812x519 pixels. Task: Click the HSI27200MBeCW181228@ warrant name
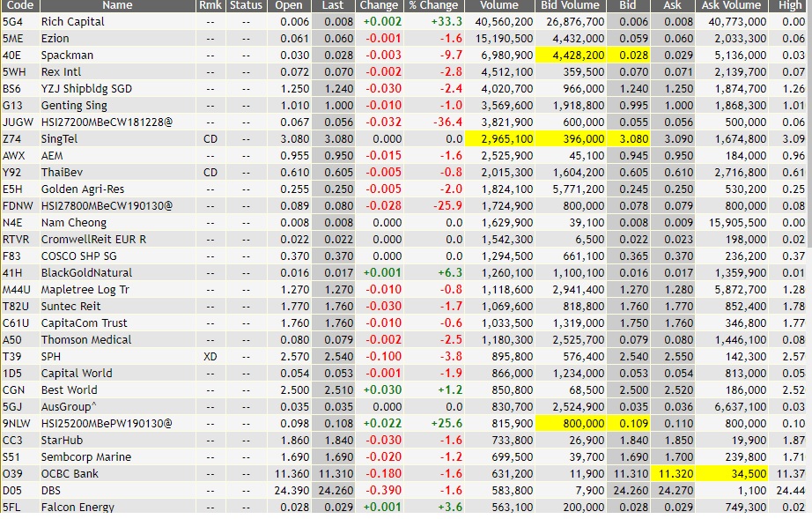point(107,122)
